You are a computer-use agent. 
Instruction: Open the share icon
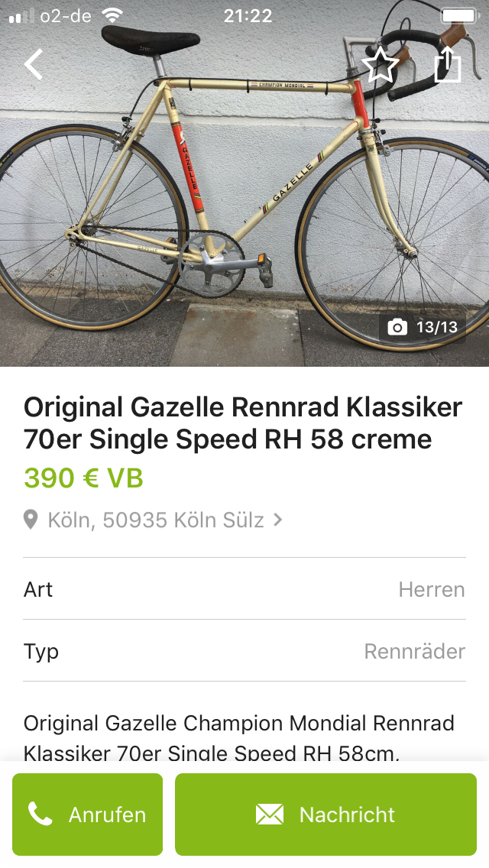(x=447, y=64)
